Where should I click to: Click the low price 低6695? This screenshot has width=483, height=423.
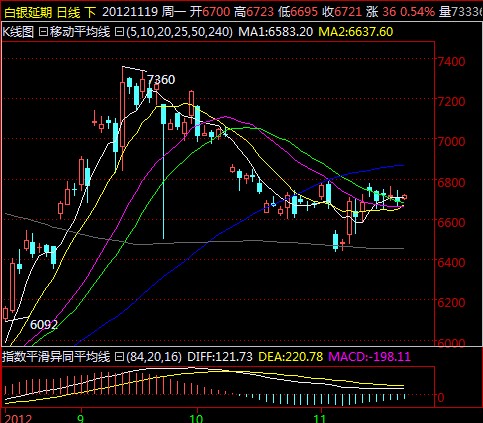click(298, 12)
